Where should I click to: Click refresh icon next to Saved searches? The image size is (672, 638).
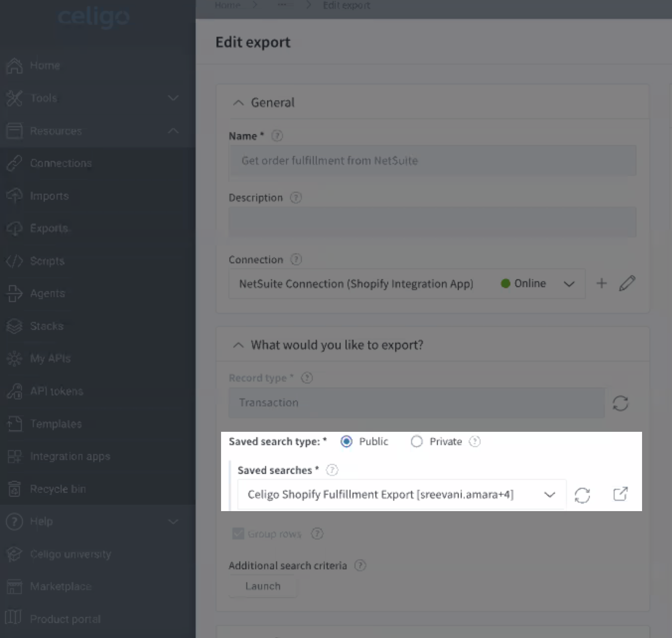pos(582,495)
